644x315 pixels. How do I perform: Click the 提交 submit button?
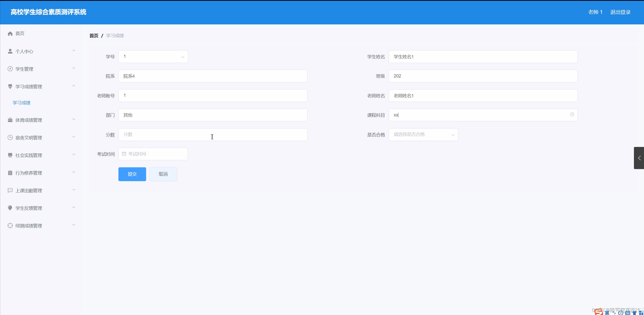tap(132, 174)
